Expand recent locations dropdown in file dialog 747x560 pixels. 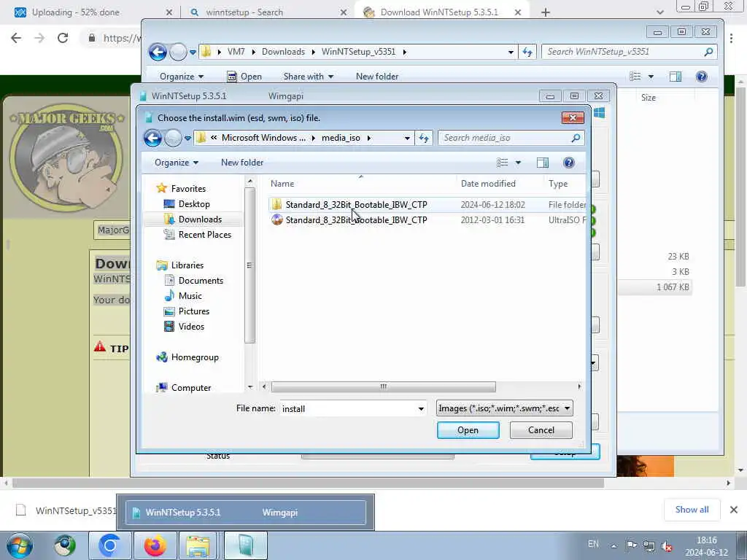[187, 138]
